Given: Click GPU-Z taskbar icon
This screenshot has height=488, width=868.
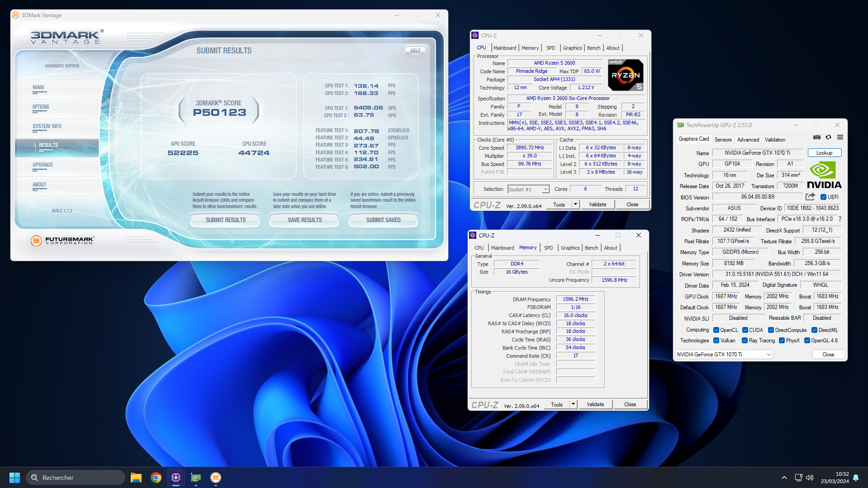Looking at the screenshot, I should pyautogui.click(x=196, y=478).
